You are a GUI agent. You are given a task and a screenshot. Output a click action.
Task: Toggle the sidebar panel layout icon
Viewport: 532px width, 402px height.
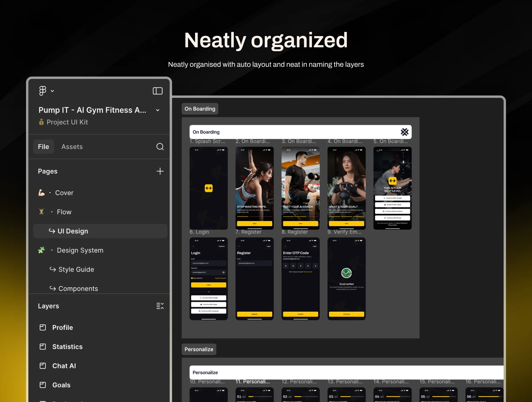(x=158, y=91)
